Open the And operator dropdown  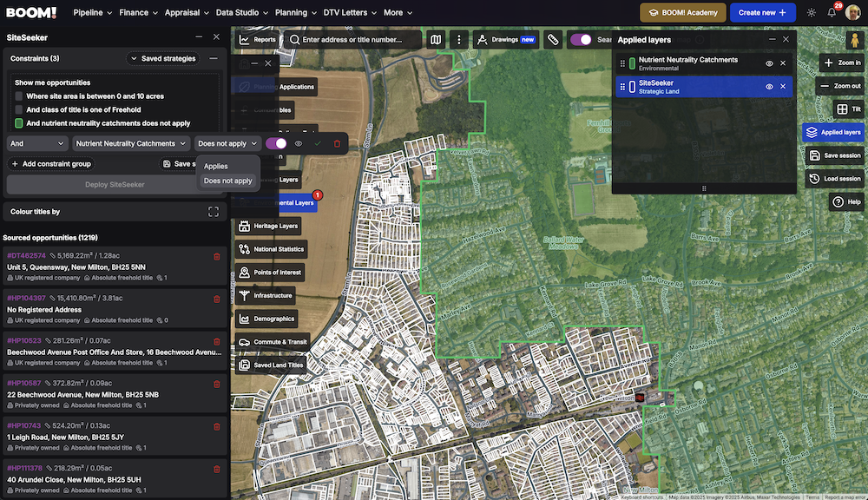click(37, 143)
